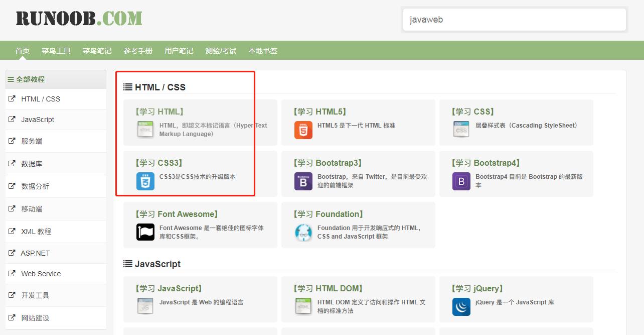Image resolution: width=644 pixels, height=335 pixels.
Task: Open the 【学习 jQuery】 tutorial link
Action: click(x=477, y=288)
